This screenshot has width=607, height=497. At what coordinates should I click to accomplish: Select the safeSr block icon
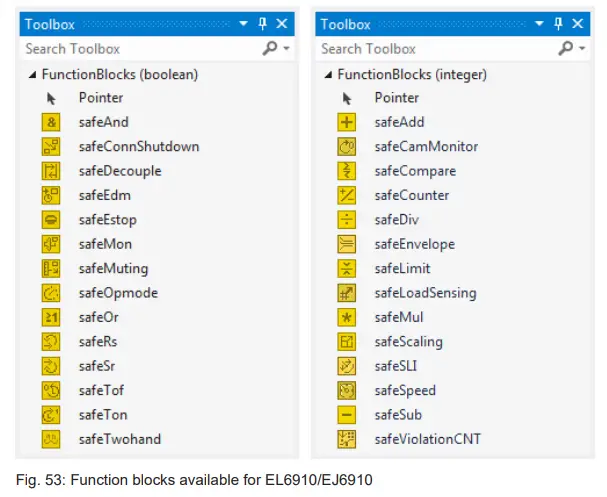coord(51,366)
